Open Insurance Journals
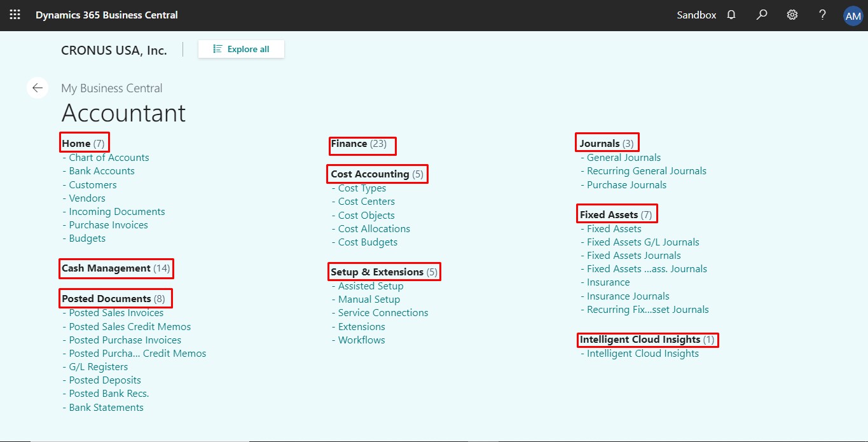The image size is (868, 442). point(628,296)
